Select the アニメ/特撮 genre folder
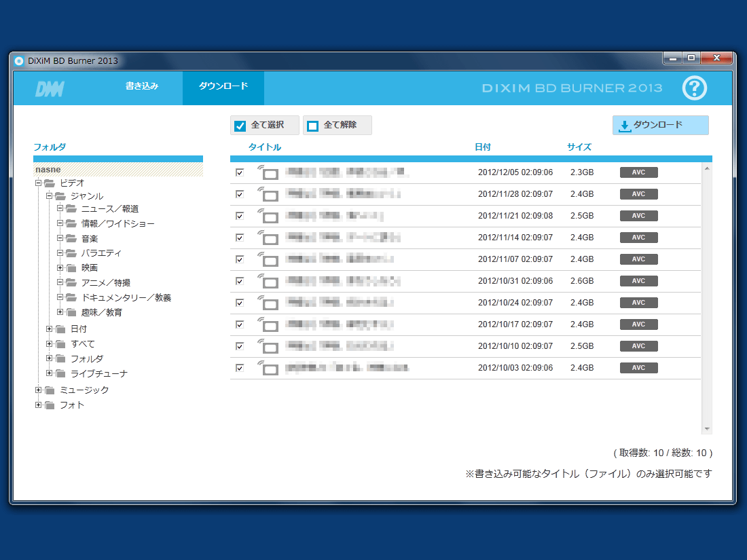This screenshot has height=560, width=747. pyautogui.click(x=106, y=283)
